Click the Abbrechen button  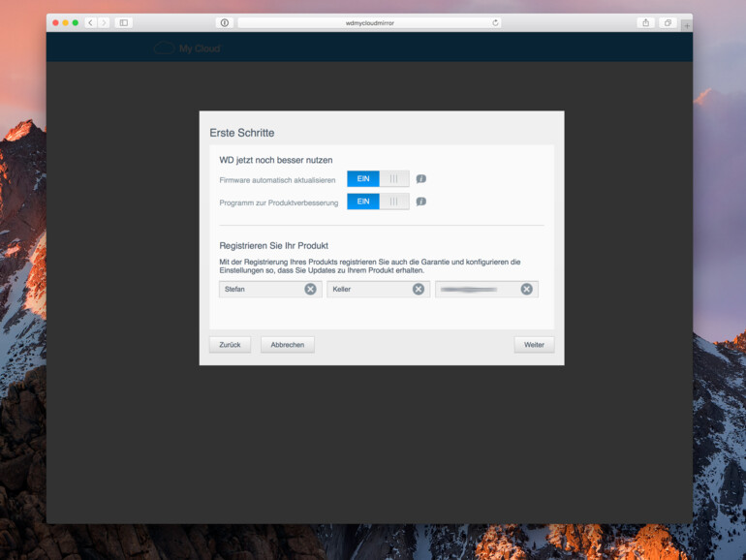pos(288,345)
